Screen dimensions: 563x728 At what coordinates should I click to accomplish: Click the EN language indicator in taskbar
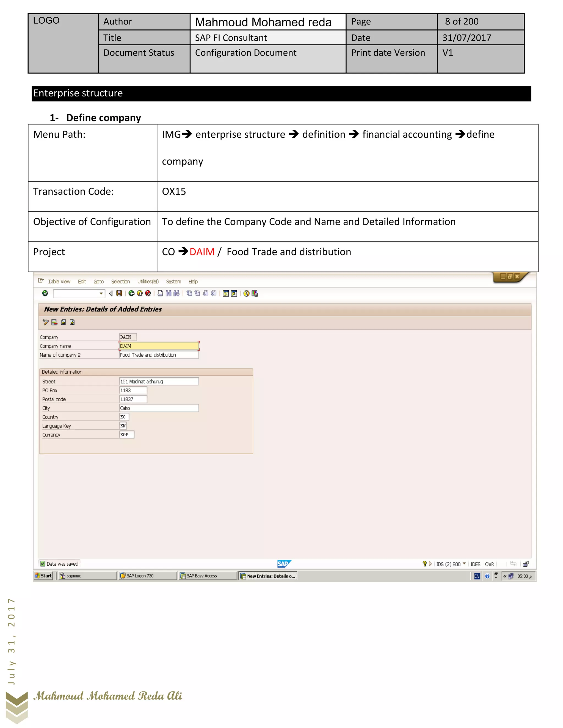(477, 576)
